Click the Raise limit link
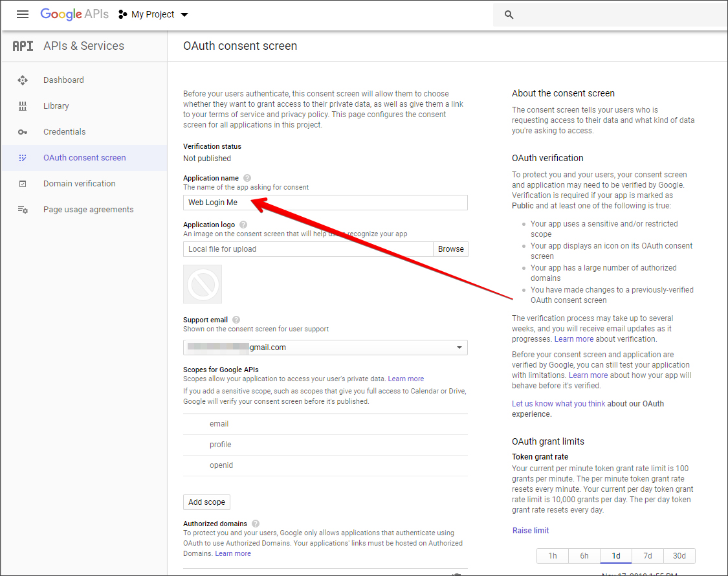The height and width of the screenshot is (576, 728). point(531,531)
